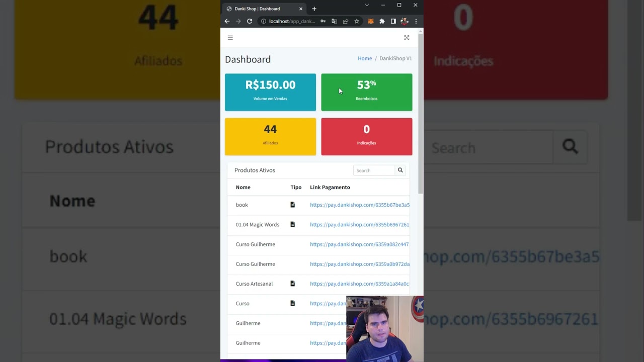
Task: Click the translate page icon
Action: (x=334, y=21)
